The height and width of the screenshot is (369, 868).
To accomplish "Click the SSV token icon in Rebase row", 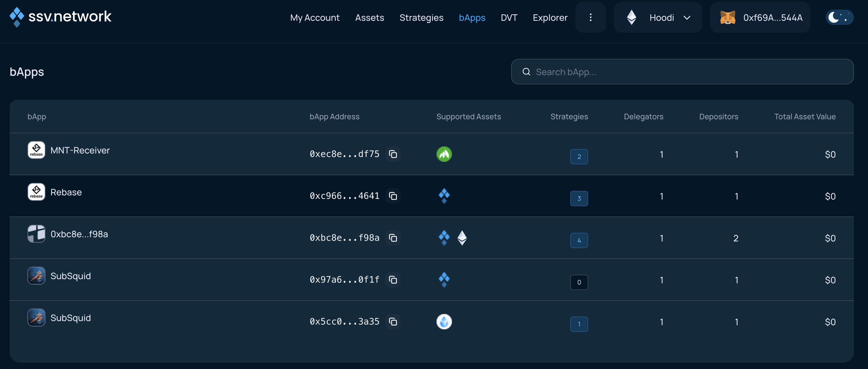I will tap(444, 196).
